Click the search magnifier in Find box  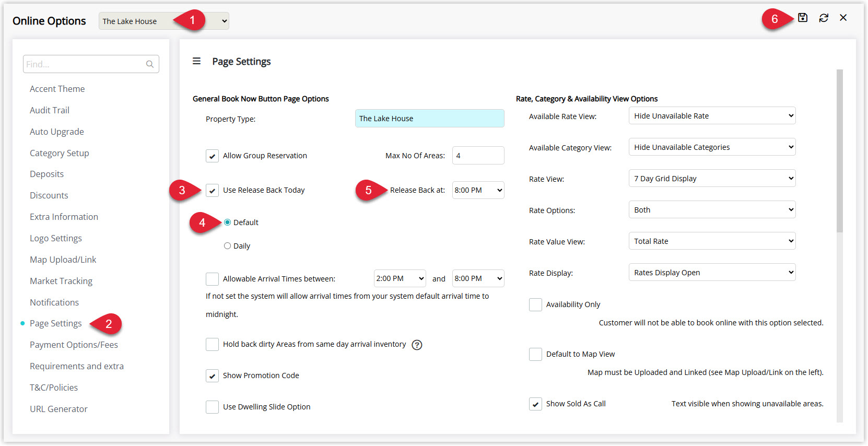[x=150, y=64]
